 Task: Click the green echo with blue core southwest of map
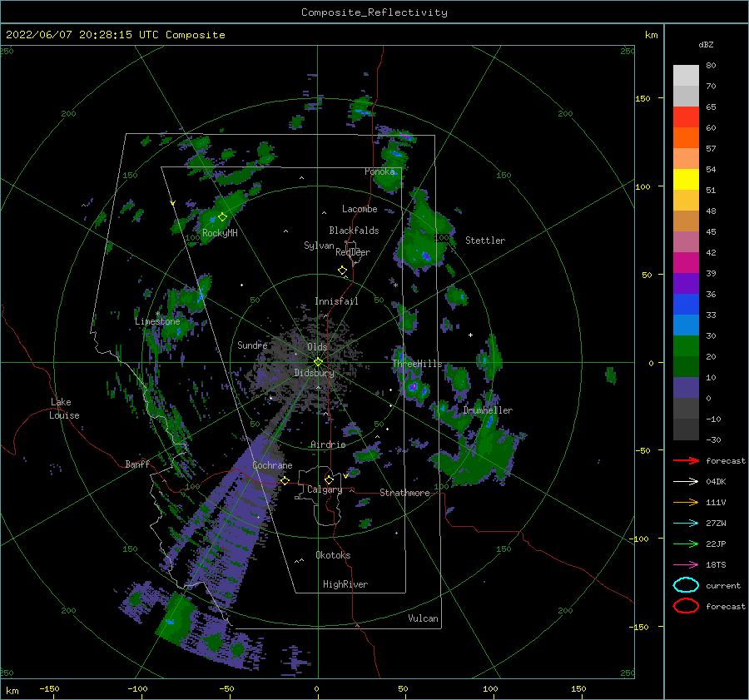pyautogui.click(x=171, y=622)
